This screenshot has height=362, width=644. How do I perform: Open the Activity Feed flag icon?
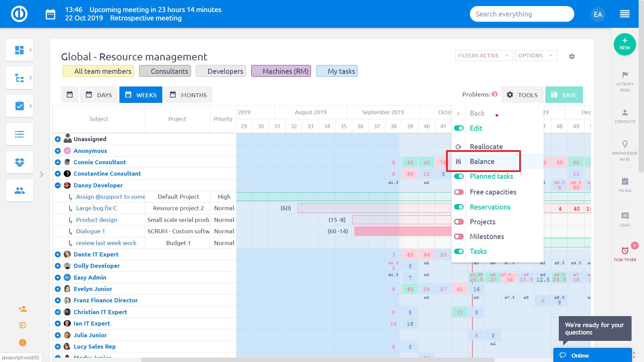(x=625, y=75)
